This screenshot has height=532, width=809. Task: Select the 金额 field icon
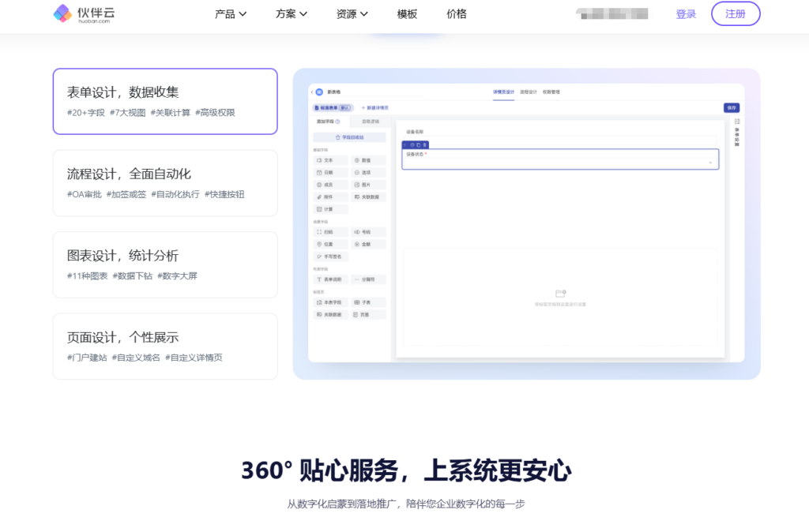click(x=365, y=244)
